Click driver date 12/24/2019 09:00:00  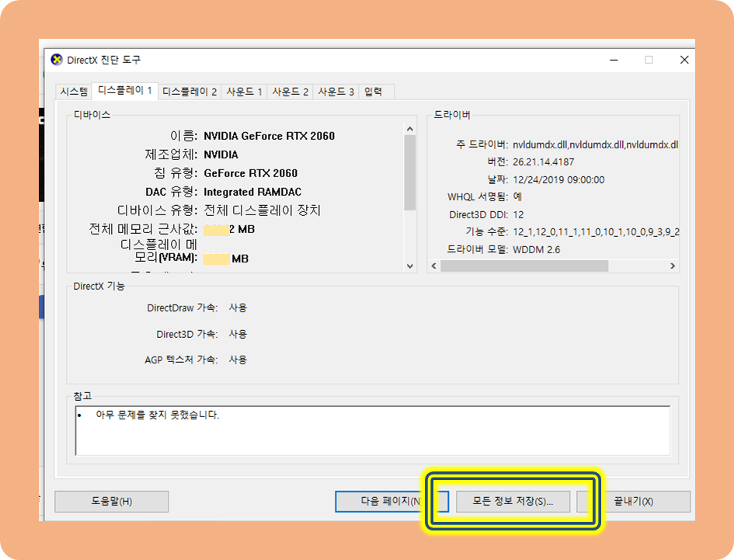tap(558, 179)
